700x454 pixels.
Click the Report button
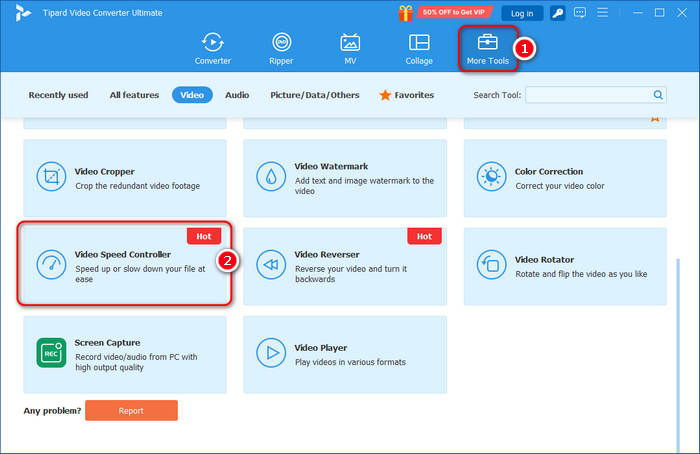[x=131, y=411]
